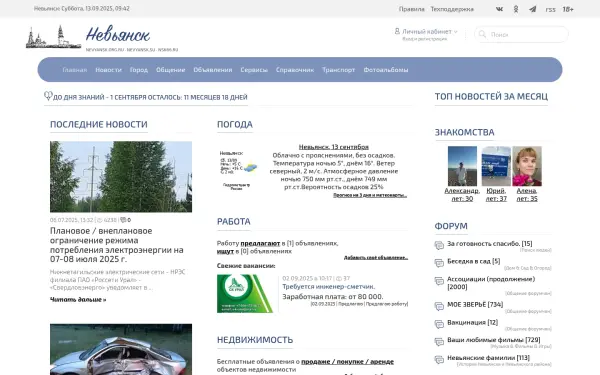Click the предлагают job offers link
Viewport: 600px width, 375px height.
[x=260, y=243]
